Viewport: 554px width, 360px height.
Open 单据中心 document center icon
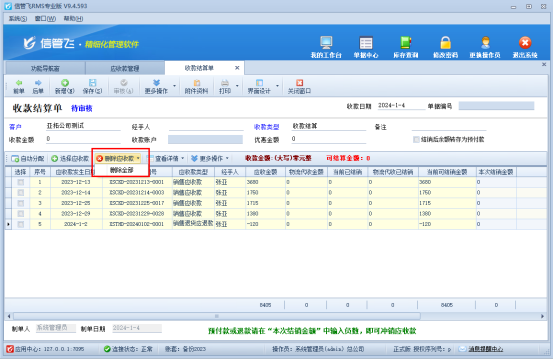[x=366, y=43]
